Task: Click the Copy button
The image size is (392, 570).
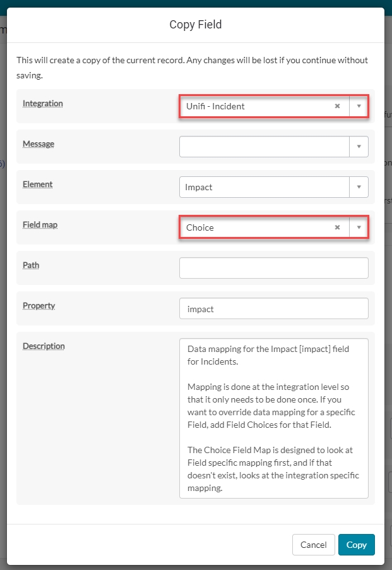Action: pyautogui.click(x=356, y=545)
